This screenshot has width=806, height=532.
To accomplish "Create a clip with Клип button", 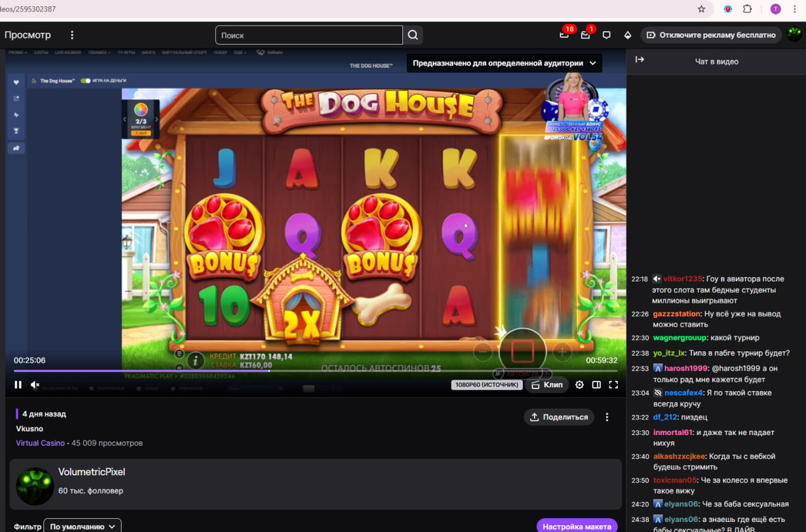I will [547, 384].
